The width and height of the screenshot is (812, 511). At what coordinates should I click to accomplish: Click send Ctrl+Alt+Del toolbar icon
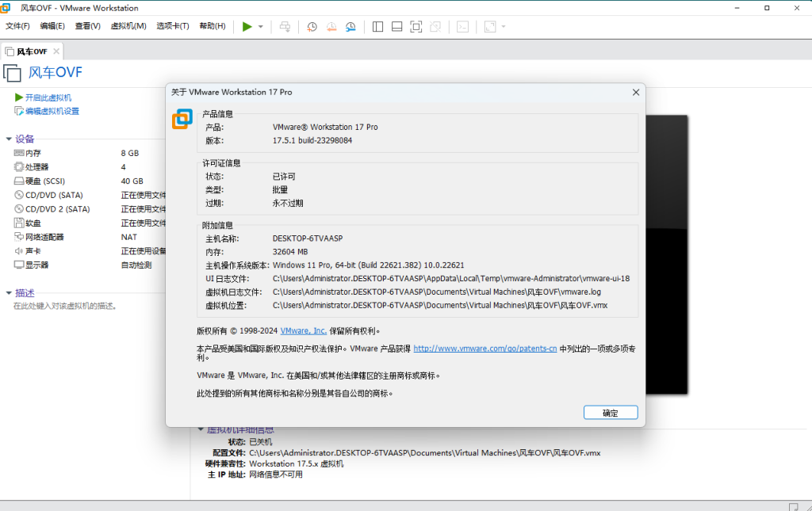click(285, 27)
